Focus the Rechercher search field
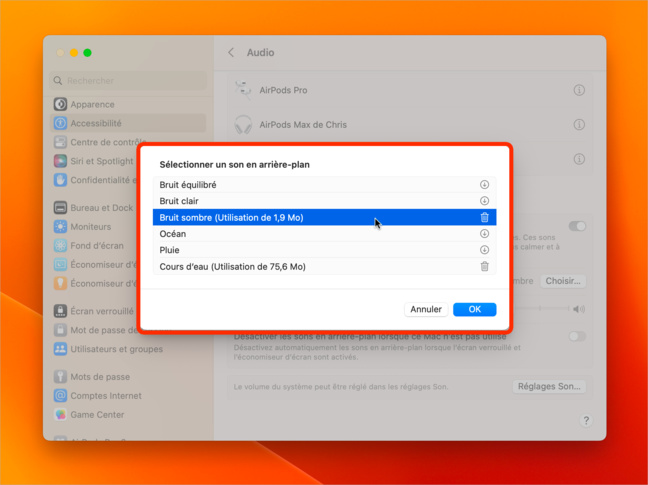 point(128,81)
